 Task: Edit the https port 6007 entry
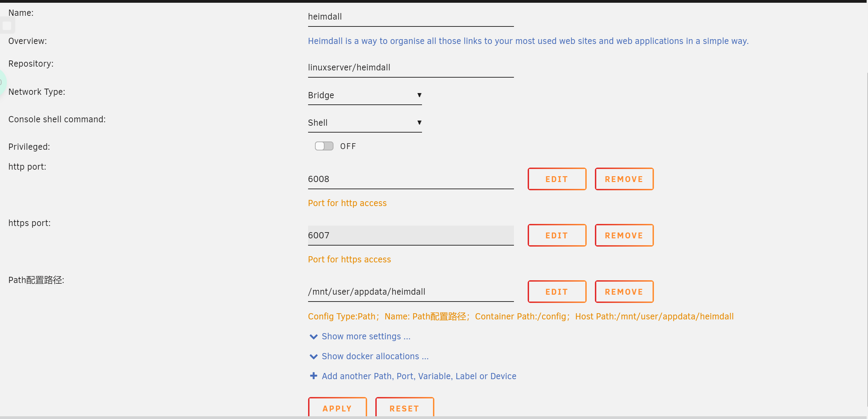pos(557,235)
